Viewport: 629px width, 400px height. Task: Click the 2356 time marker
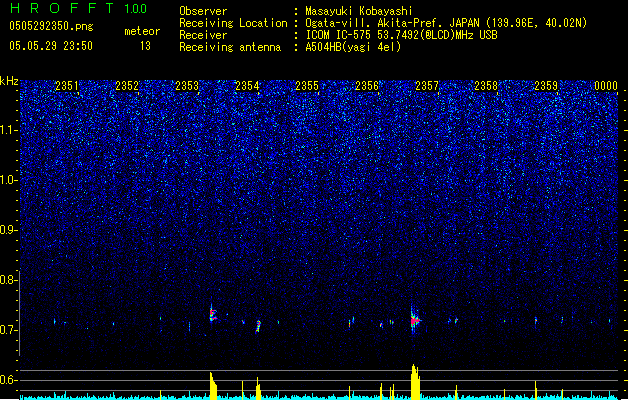point(367,86)
